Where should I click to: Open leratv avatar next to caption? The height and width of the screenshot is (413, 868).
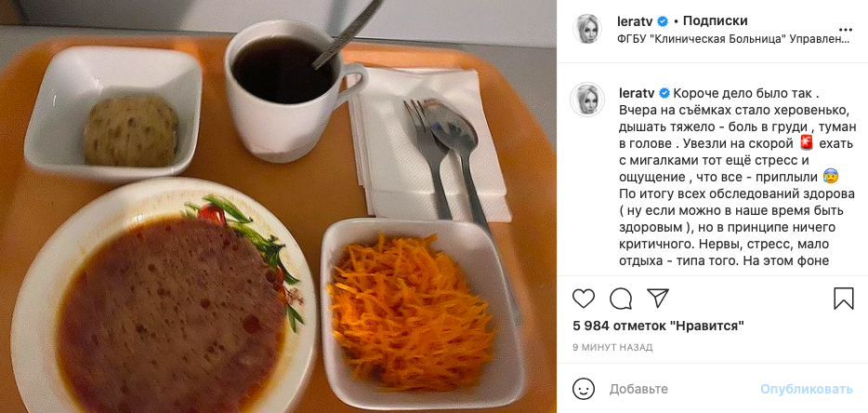point(586,100)
